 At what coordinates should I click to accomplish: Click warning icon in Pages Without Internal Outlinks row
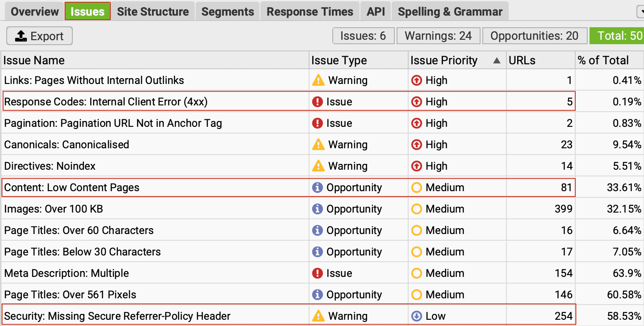point(318,80)
